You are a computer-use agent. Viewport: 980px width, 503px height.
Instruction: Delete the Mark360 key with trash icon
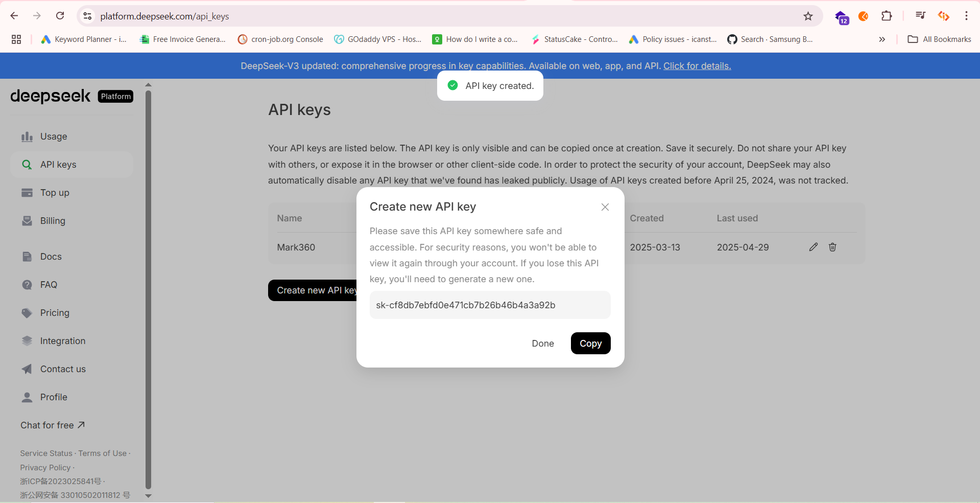(832, 247)
